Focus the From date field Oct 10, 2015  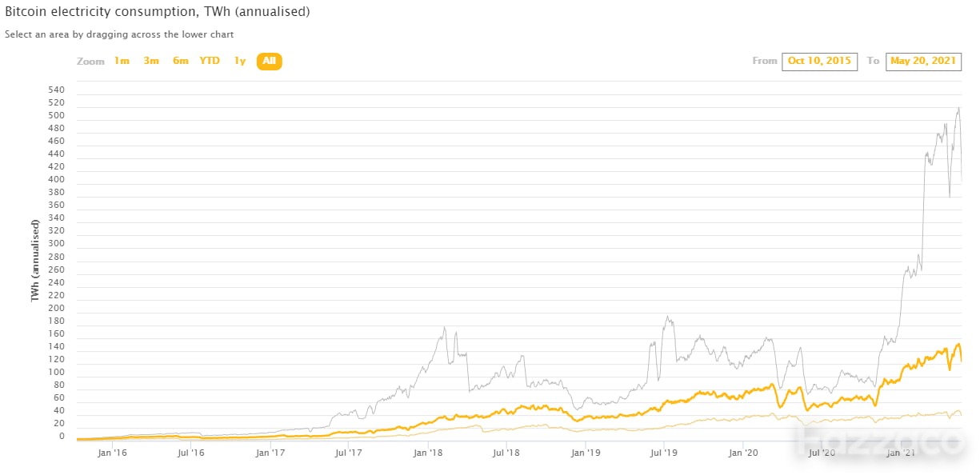(x=819, y=62)
